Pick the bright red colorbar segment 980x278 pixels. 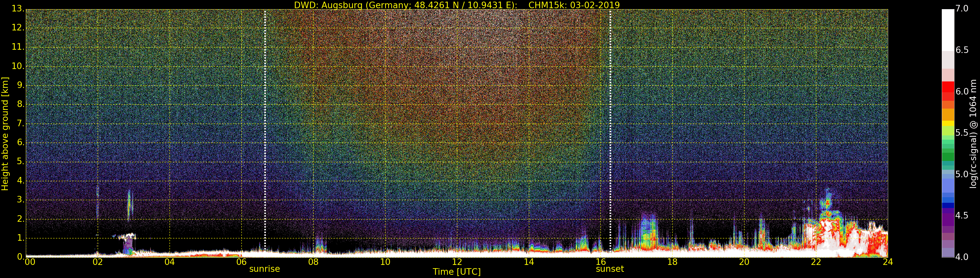point(948,87)
